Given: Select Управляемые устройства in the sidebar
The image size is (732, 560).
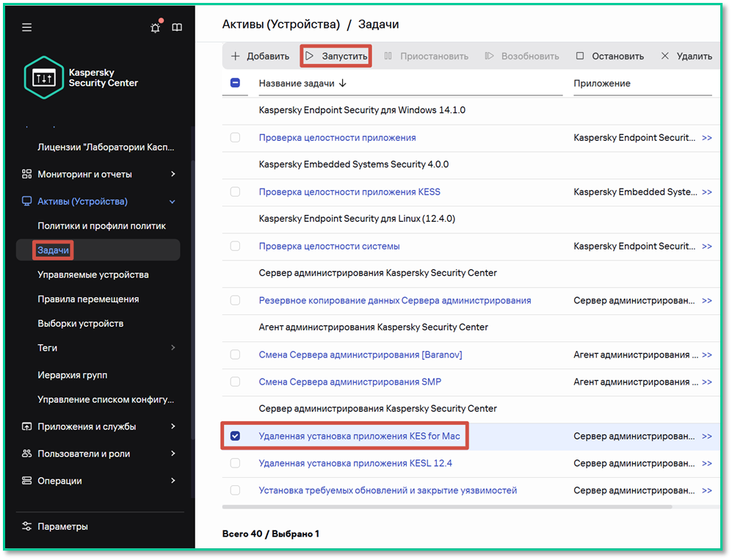Looking at the screenshot, I should 93,274.
